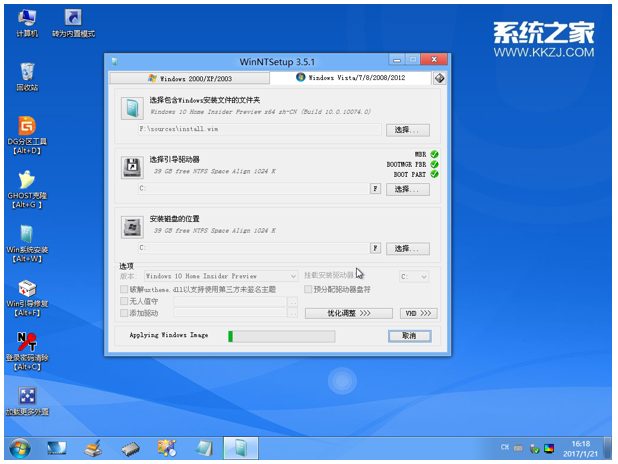The width and height of the screenshot is (618, 464).
Task: Toggle the 预分配驱动器盘符 checkbox
Action: coord(308,289)
